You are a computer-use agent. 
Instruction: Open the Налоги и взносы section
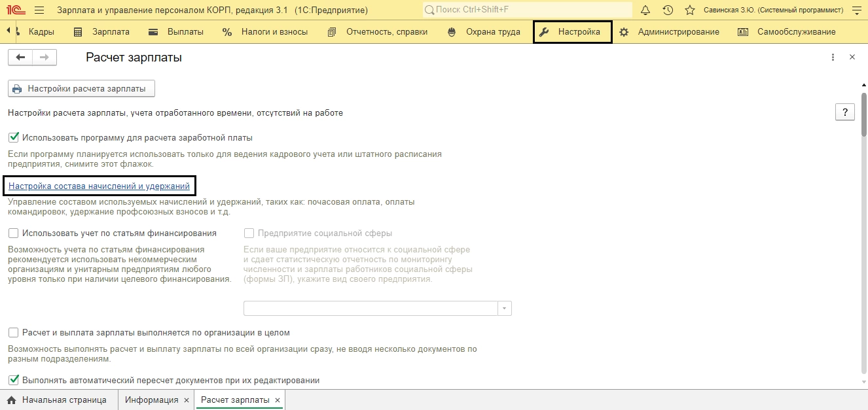(x=265, y=31)
